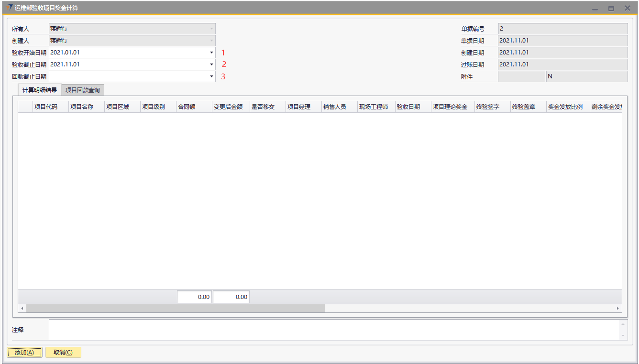Minimize the bonus calculation window

click(595, 8)
